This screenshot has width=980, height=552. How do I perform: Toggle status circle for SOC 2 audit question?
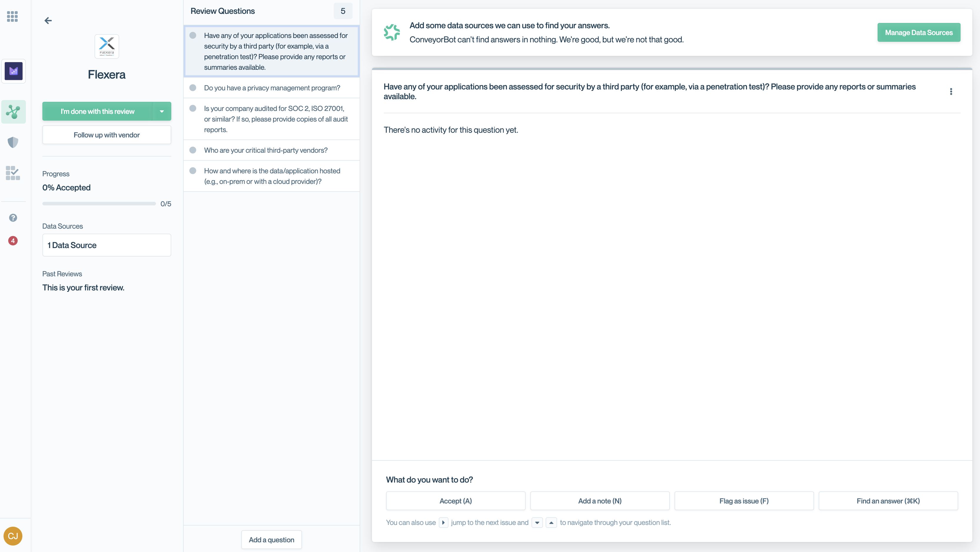coord(193,108)
